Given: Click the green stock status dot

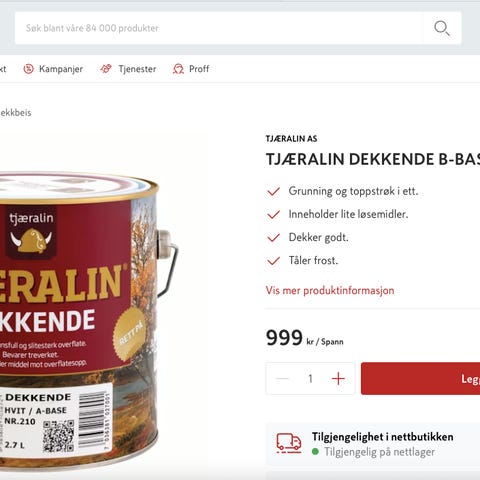Looking at the screenshot, I should (x=315, y=452).
